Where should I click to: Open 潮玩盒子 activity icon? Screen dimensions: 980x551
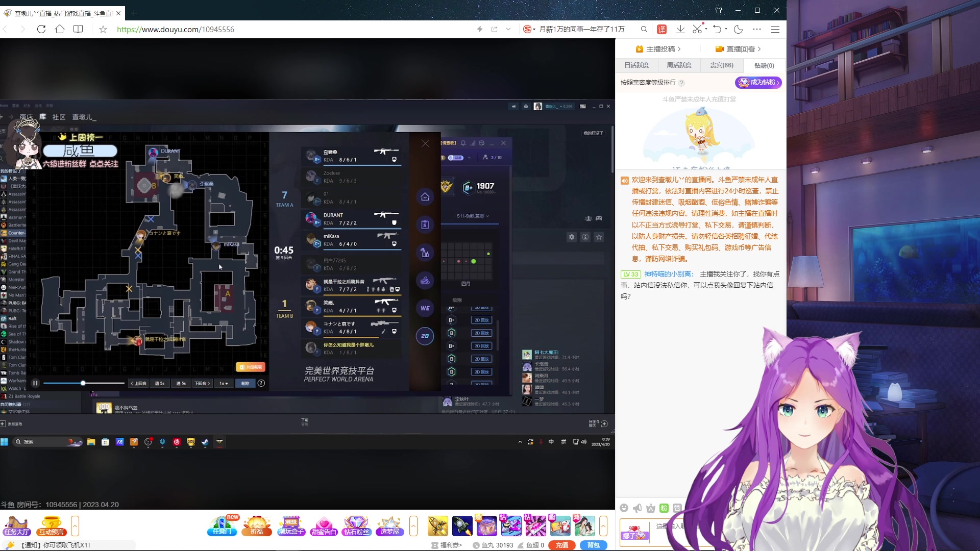pyautogui.click(x=291, y=526)
